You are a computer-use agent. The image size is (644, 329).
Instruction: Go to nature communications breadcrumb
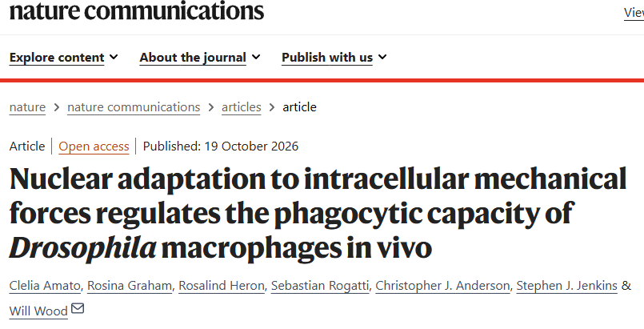(134, 107)
